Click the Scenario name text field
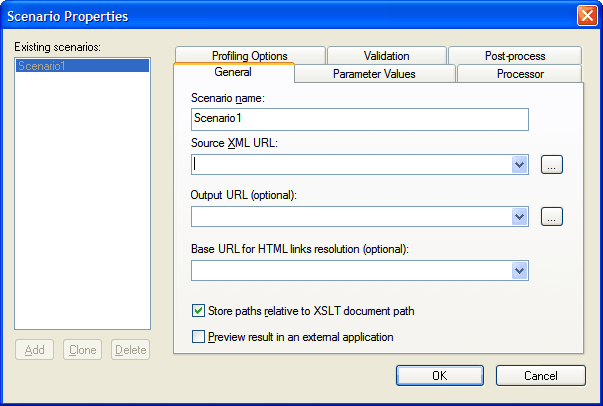Screen dimensions: 603x406 (359, 119)
